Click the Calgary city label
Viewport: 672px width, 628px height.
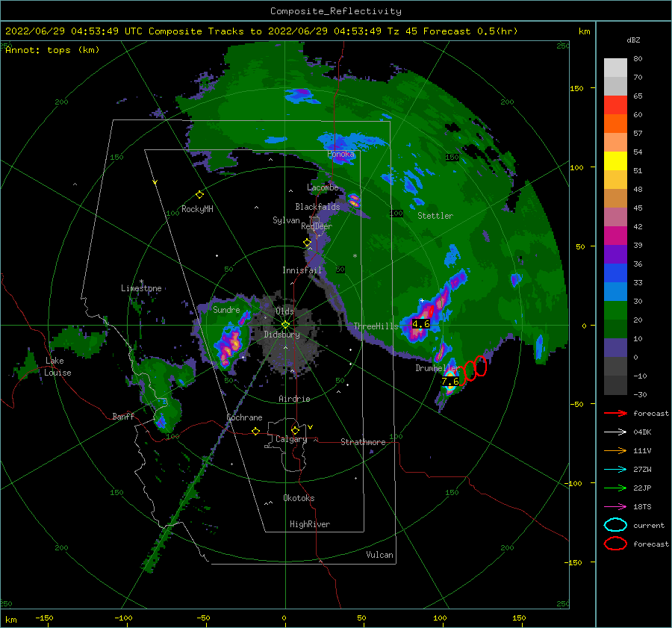291,439
